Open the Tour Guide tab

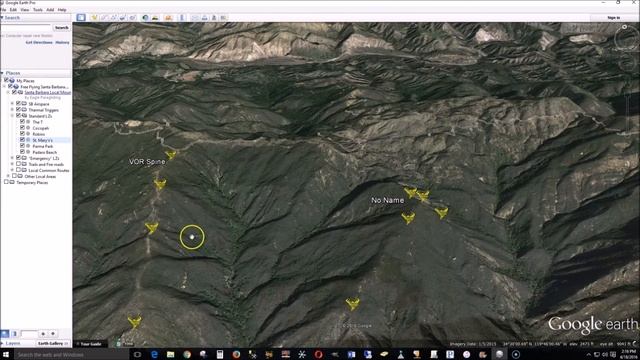click(91, 344)
